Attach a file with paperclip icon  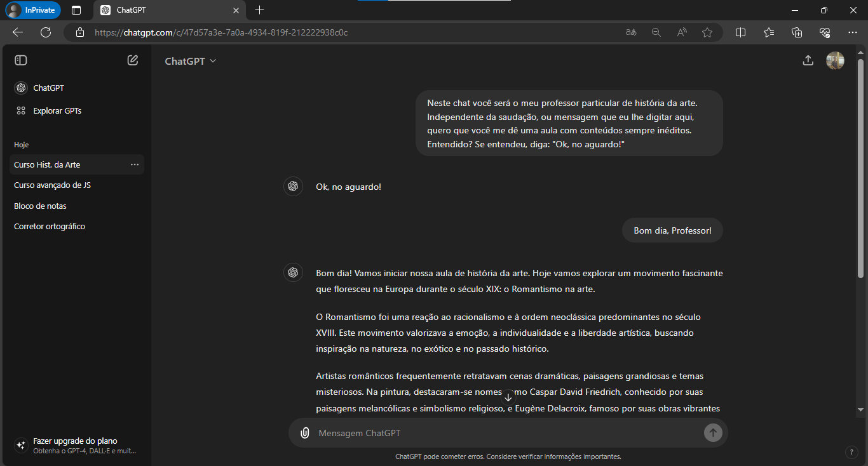(x=305, y=433)
